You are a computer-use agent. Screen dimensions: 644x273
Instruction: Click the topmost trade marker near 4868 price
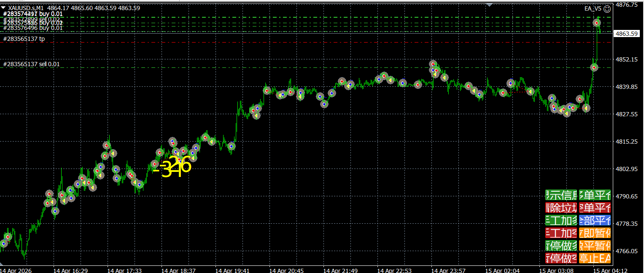(x=597, y=23)
